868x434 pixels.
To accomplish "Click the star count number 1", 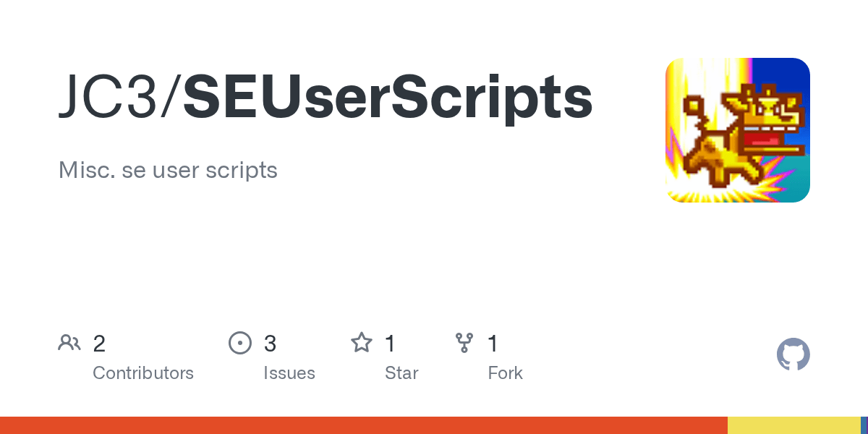I will (390, 344).
